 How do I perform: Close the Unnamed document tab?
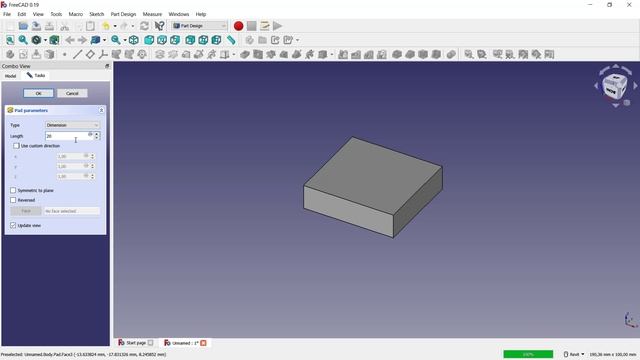pyautogui.click(x=203, y=343)
